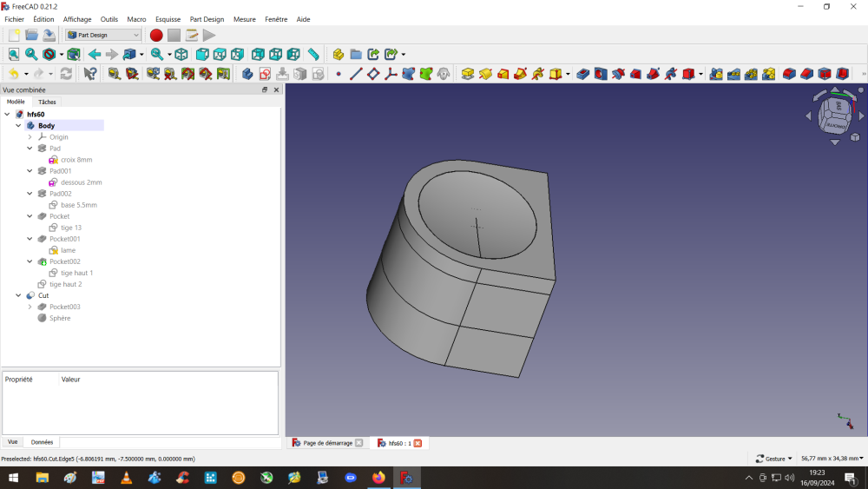Collapse the Cut tree node

pos(19,295)
